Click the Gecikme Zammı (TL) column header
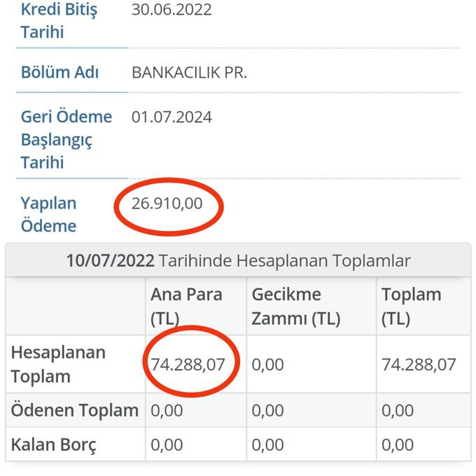 296,306
